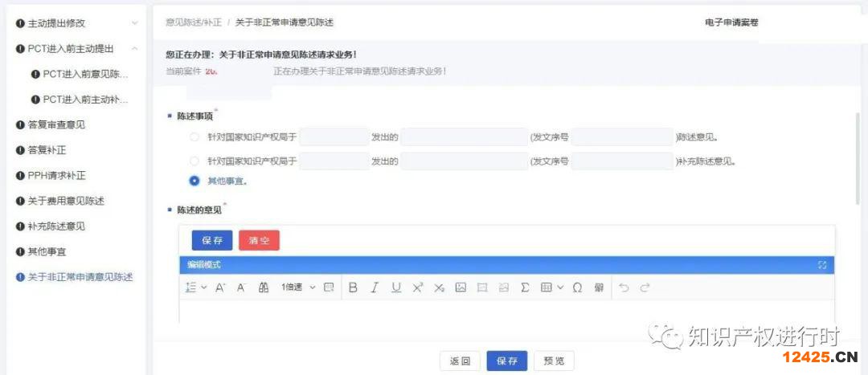Select the 其他事宜 radio option
The height and width of the screenshot is (375, 868).
coord(194,181)
